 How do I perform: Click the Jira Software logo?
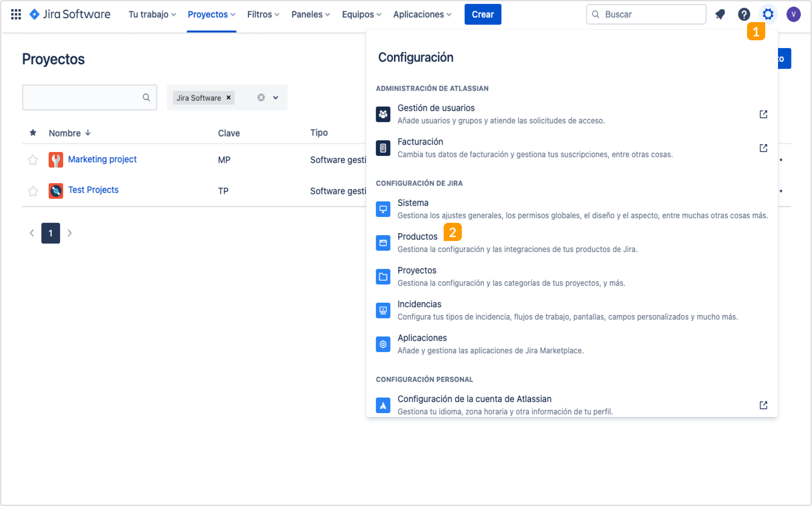(x=70, y=14)
